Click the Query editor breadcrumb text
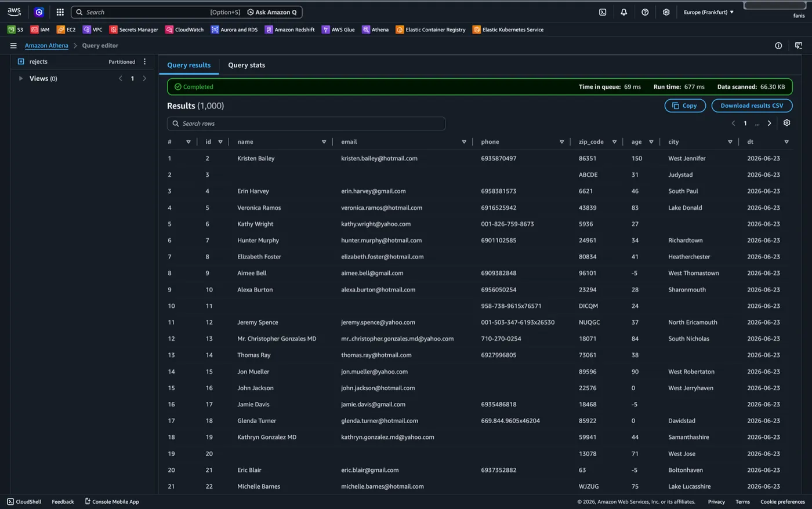The image size is (812, 509). 100,45
